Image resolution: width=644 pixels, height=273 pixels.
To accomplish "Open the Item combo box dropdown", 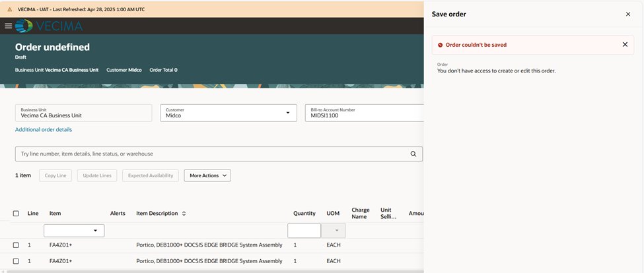I will [95, 231].
